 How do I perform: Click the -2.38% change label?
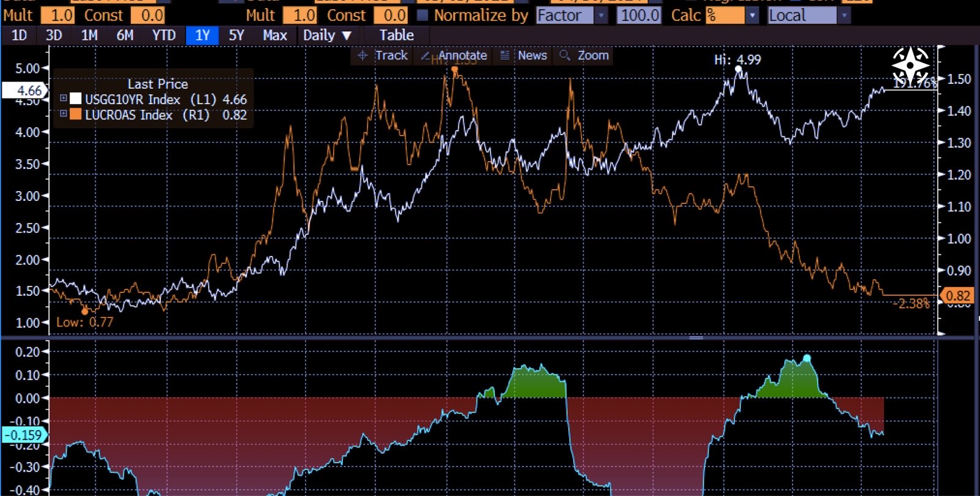913,303
